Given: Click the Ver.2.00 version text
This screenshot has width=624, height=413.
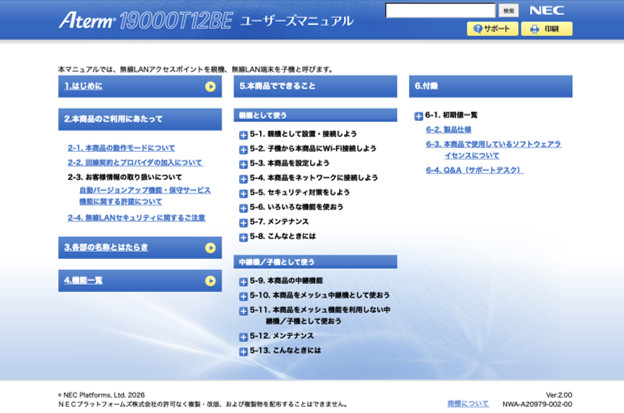Looking at the screenshot, I should [559, 395].
